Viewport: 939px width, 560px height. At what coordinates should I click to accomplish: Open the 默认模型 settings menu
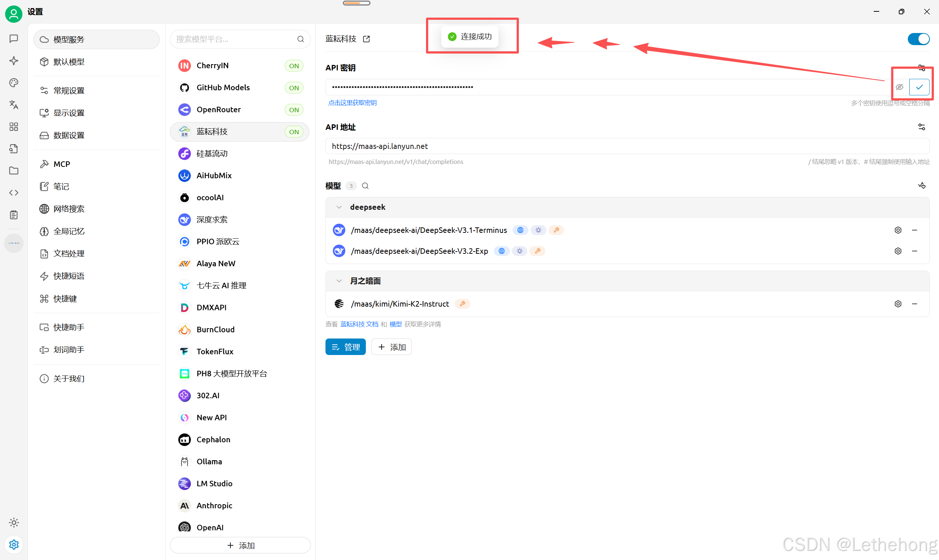click(69, 62)
